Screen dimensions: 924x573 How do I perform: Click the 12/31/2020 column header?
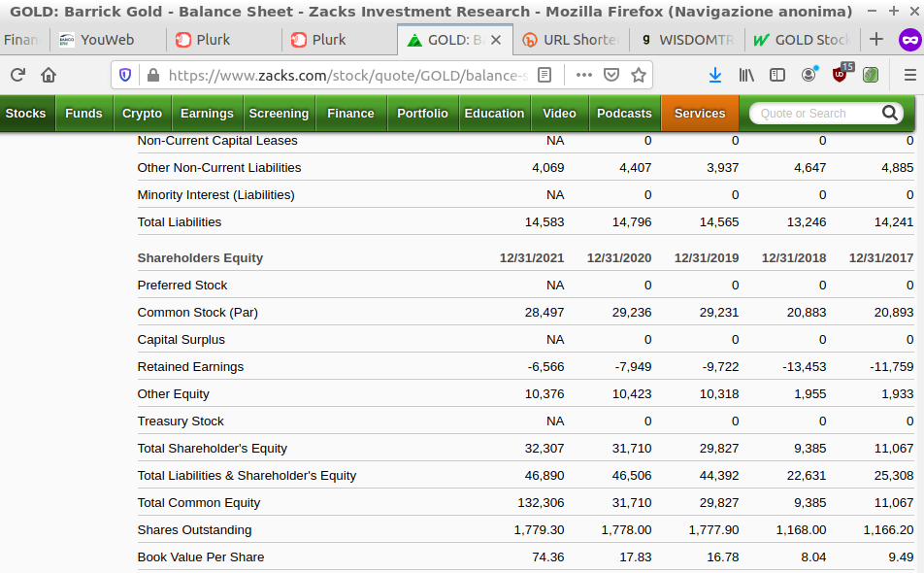pos(619,258)
